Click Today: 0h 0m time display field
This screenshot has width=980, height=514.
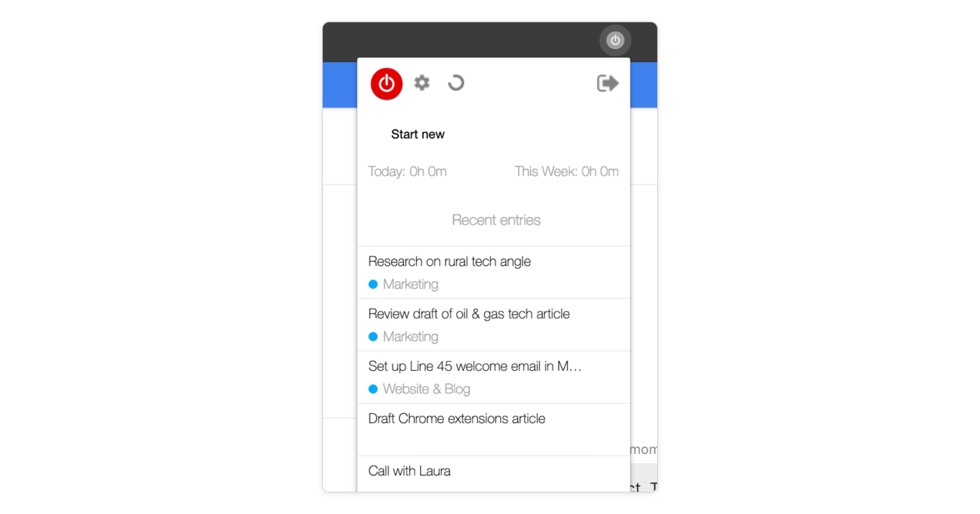[x=407, y=171]
